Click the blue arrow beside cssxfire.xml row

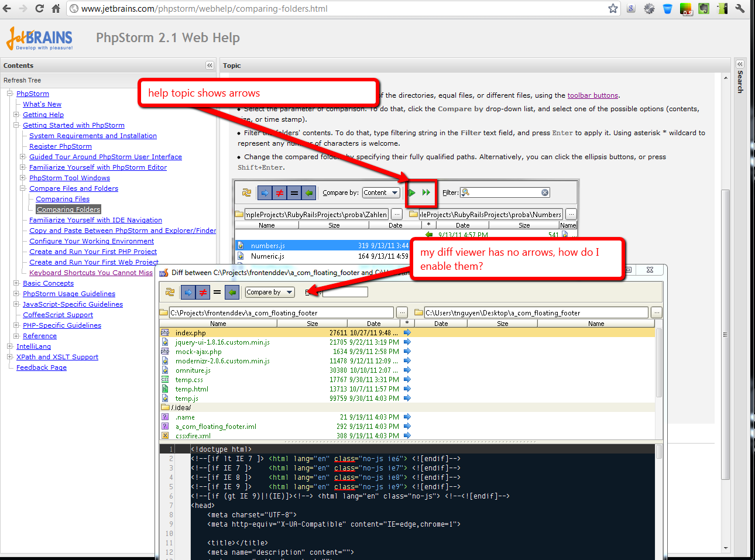(407, 435)
